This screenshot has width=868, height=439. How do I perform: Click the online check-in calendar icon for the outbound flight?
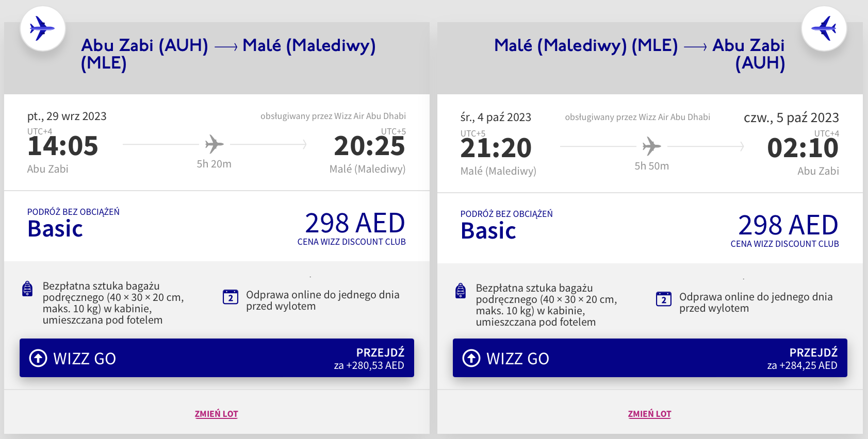click(x=230, y=297)
